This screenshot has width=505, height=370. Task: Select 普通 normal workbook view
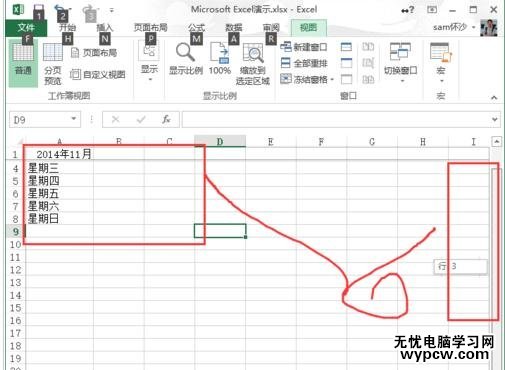23,63
